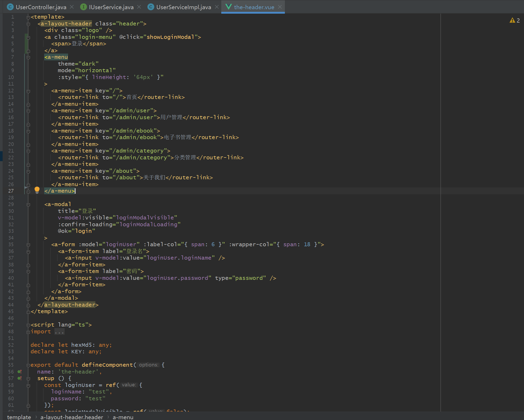Collapse the template block on line 1

tap(28, 17)
